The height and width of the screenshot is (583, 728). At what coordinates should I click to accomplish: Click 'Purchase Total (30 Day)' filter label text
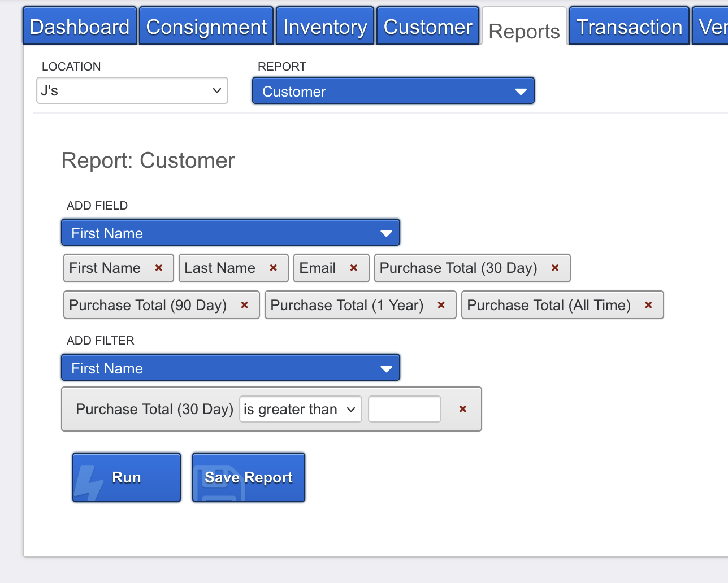[155, 409]
